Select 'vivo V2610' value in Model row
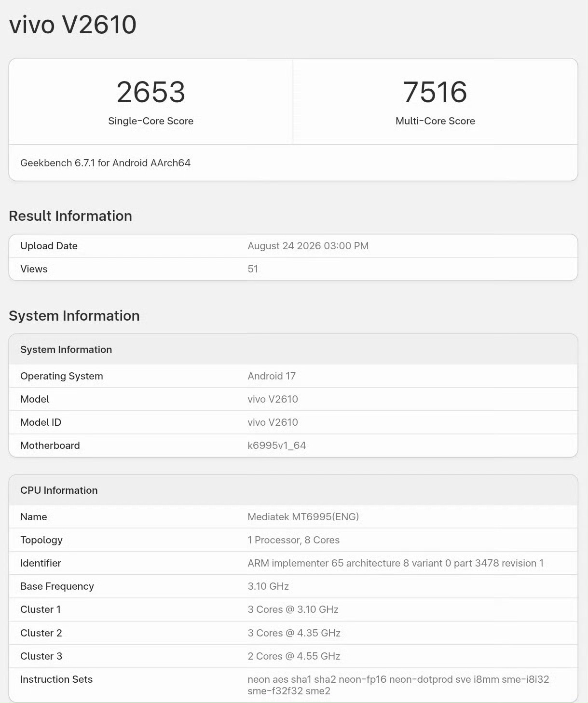Screen dimensions: 588x703 (x=273, y=399)
